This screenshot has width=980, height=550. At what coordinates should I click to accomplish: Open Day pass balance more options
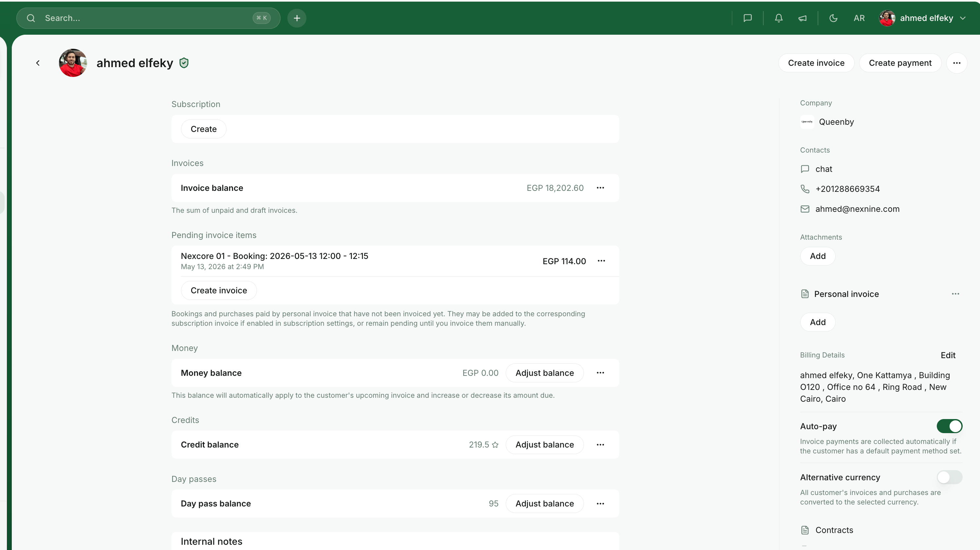click(600, 504)
